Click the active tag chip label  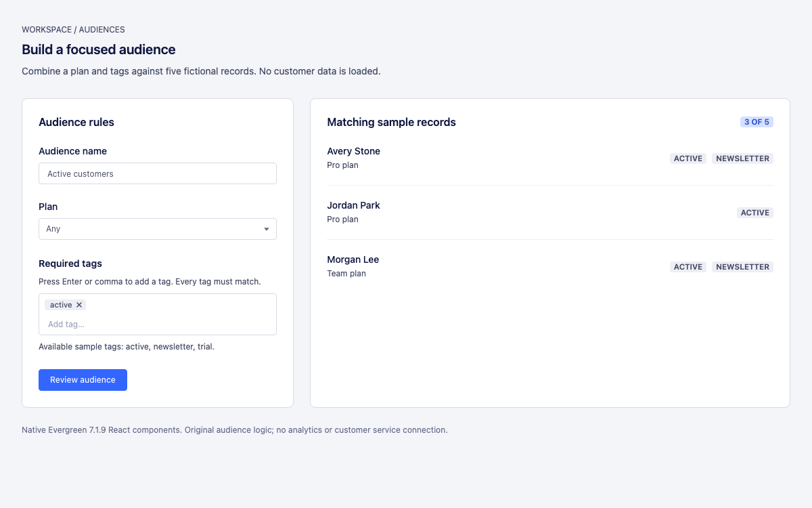coord(61,305)
